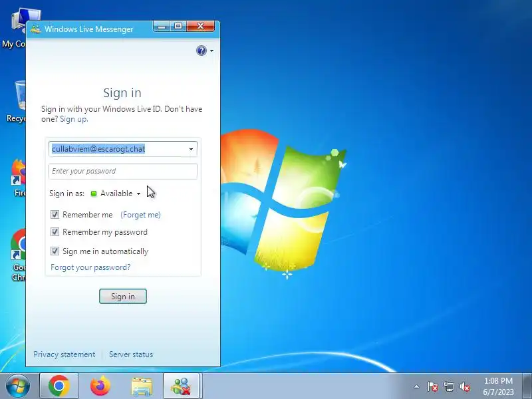
Task: Open the Sign up link
Action: tap(74, 119)
